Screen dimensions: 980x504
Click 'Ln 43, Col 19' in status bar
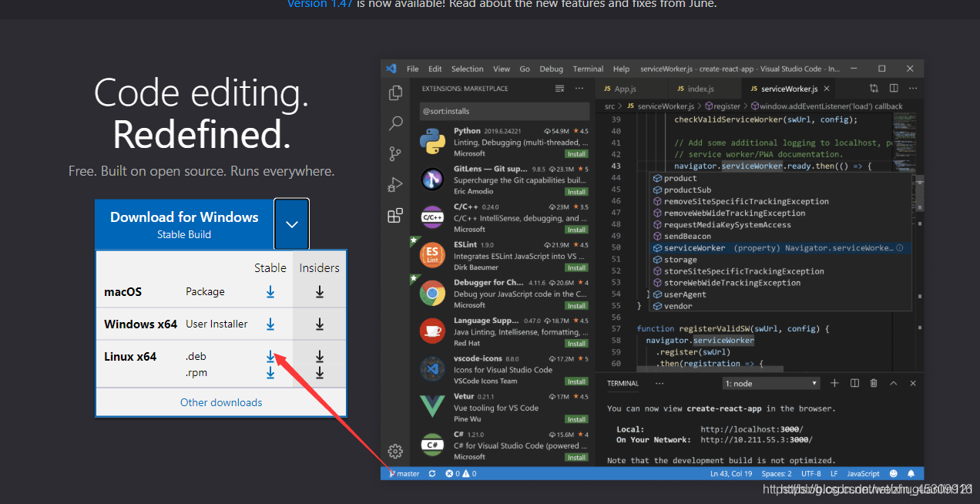[731, 474]
